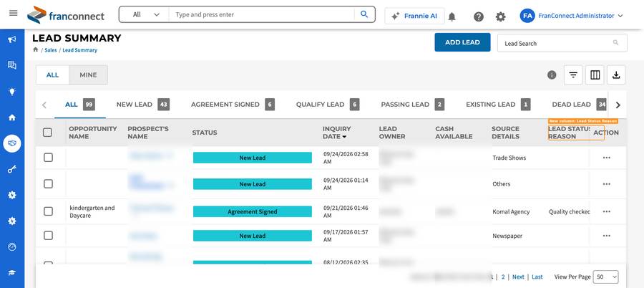Open the home sidebar icon
Viewport: 644px width, 288px height.
12,117
